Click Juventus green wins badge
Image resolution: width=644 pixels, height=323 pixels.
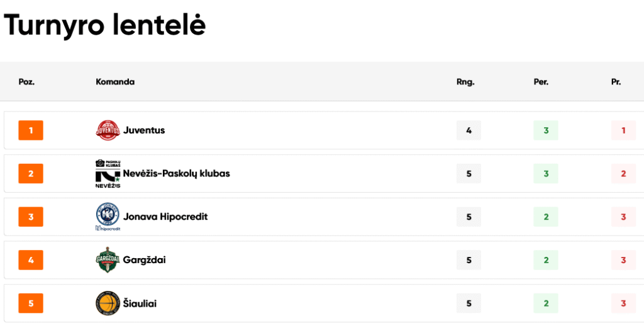546,130
